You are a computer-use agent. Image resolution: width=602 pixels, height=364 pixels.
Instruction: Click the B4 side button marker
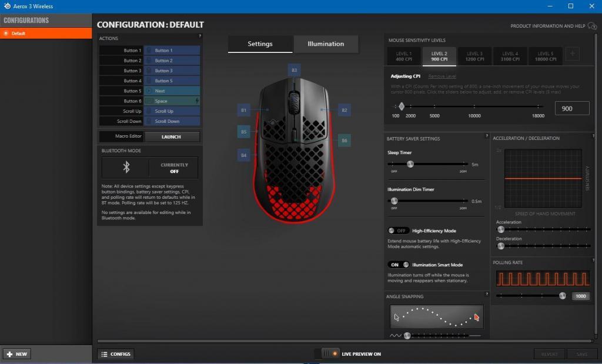tap(244, 155)
